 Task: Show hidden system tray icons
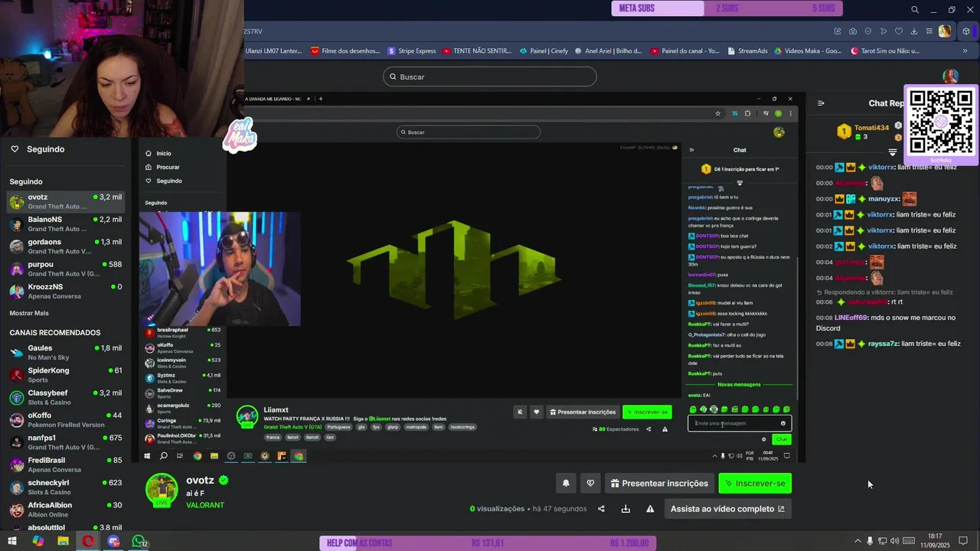pyautogui.click(x=857, y=541)
